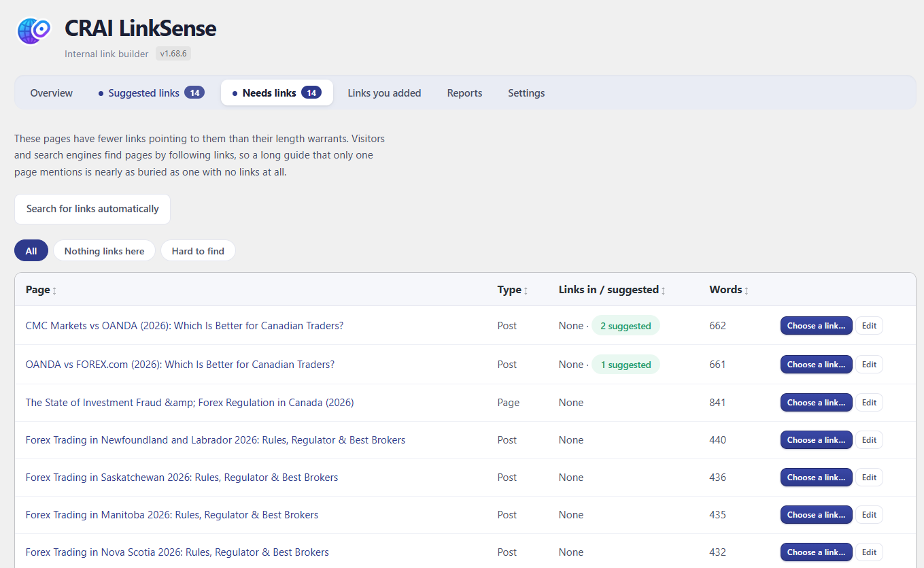Choose a link for Saskatchewan row
Image resolution: width=924 pixels, height=568 pixels.
pos(816,478)
